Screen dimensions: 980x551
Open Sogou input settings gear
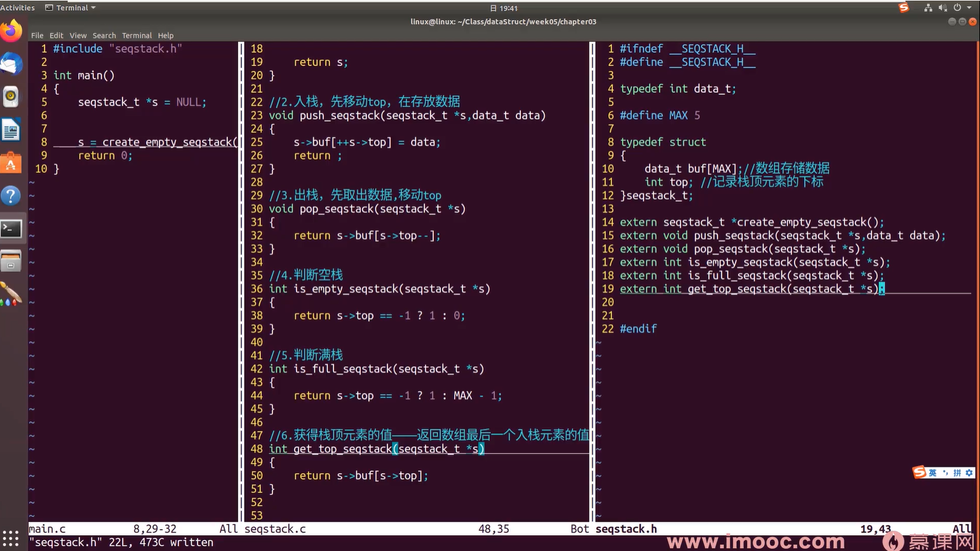tap(969, 473)
